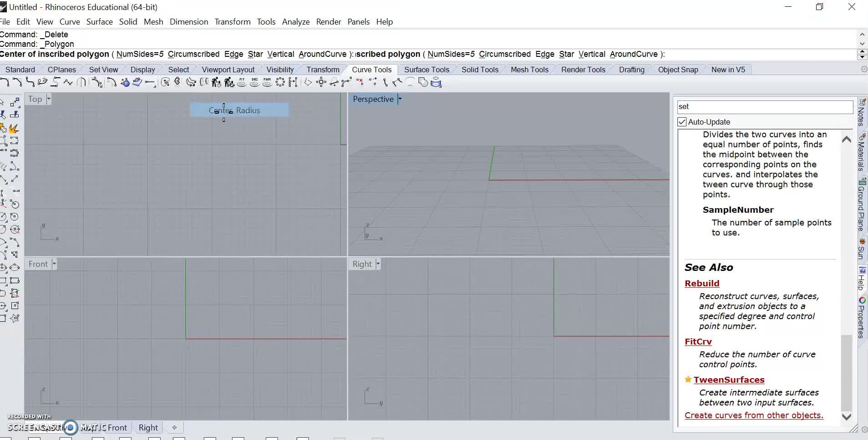Open the Perspective viewport dropdown arrow

point(399,99)
